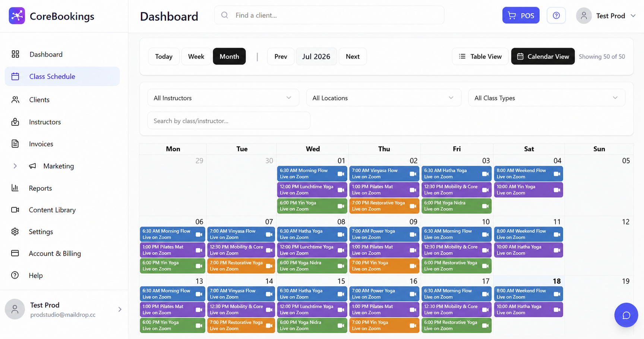Click the Search by class/instructor field
Screen dimensions: 644x339
(229, 121)
